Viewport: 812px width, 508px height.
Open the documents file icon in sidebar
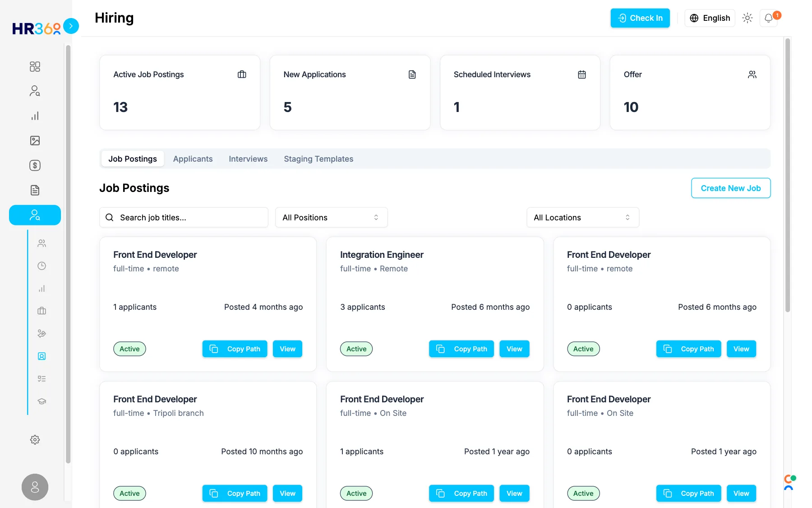click(35, 190)
